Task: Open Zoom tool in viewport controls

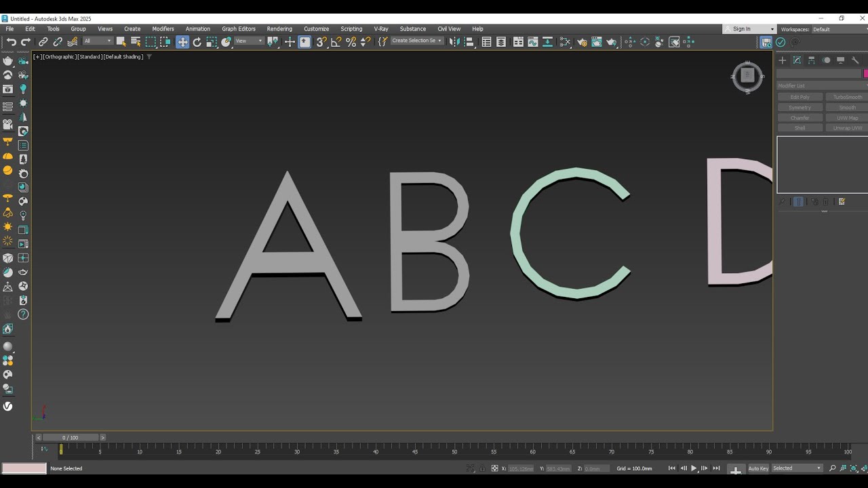Action: pos(833,468)
